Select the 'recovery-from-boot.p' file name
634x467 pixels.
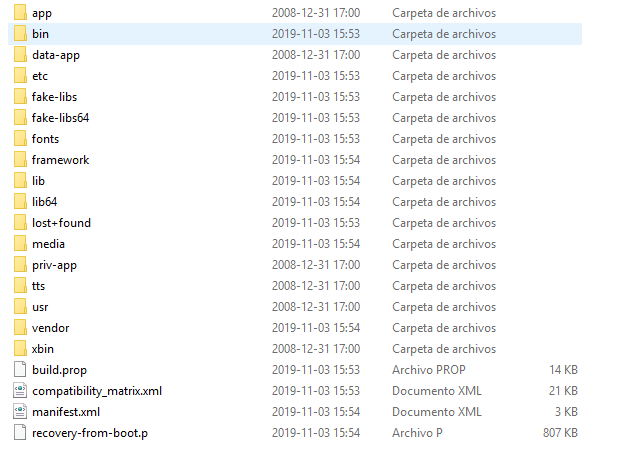click(90, 433)
